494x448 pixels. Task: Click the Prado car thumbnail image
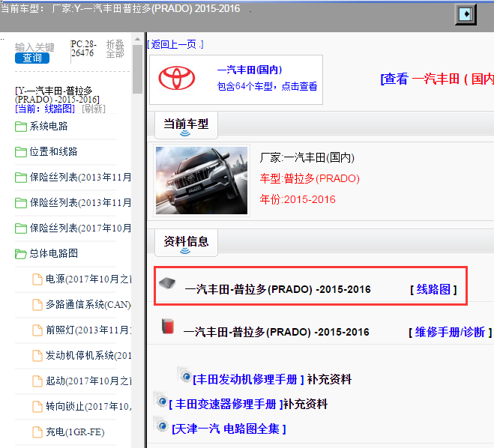click(202, 181)
